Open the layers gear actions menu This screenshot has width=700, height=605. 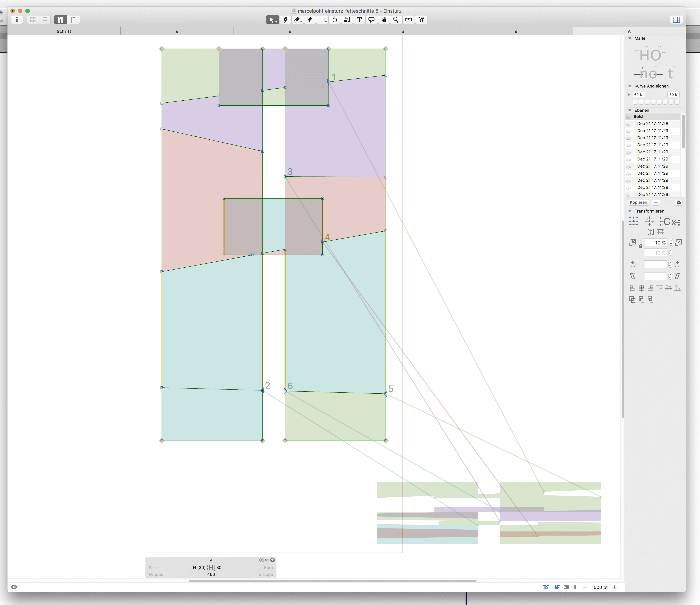click(x=679, y=202)
